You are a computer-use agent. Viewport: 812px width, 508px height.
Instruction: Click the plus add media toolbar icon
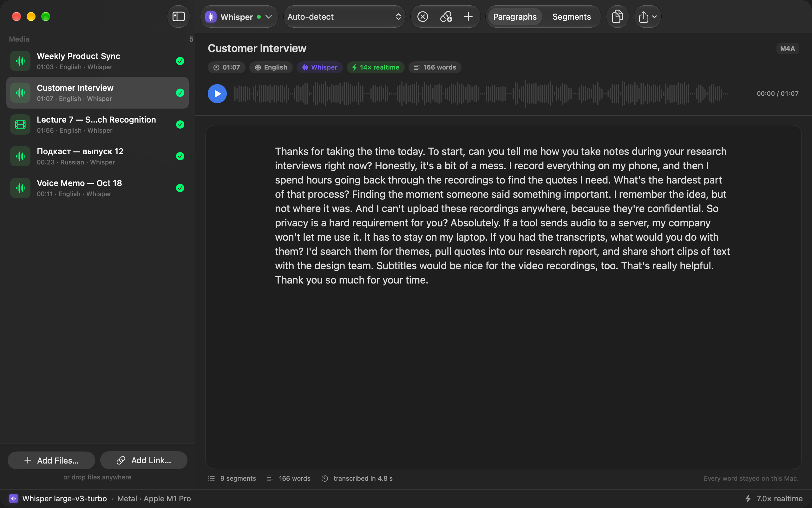[468, 17]
